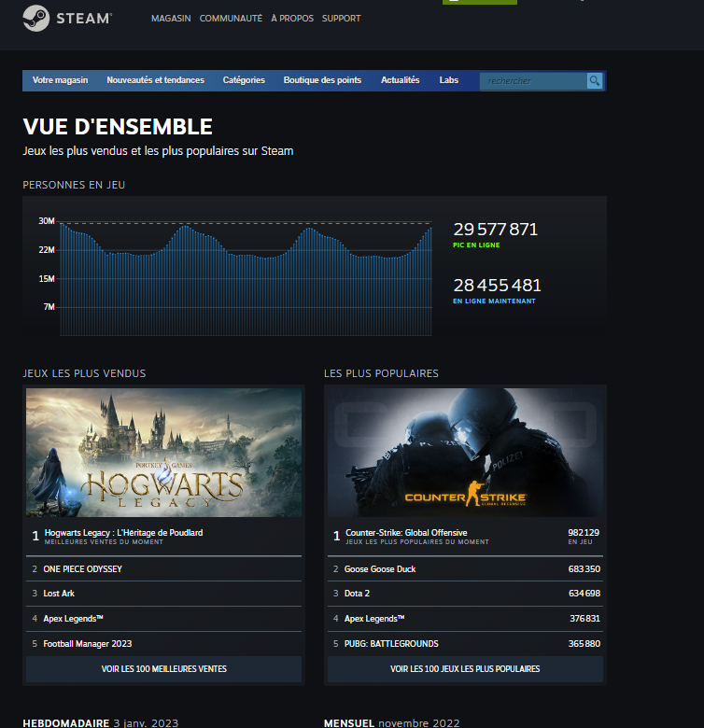The height and width of the screenshot is (728, 704).
Task: Open the Hogwarts Legacy banner image
Action: 163,453
